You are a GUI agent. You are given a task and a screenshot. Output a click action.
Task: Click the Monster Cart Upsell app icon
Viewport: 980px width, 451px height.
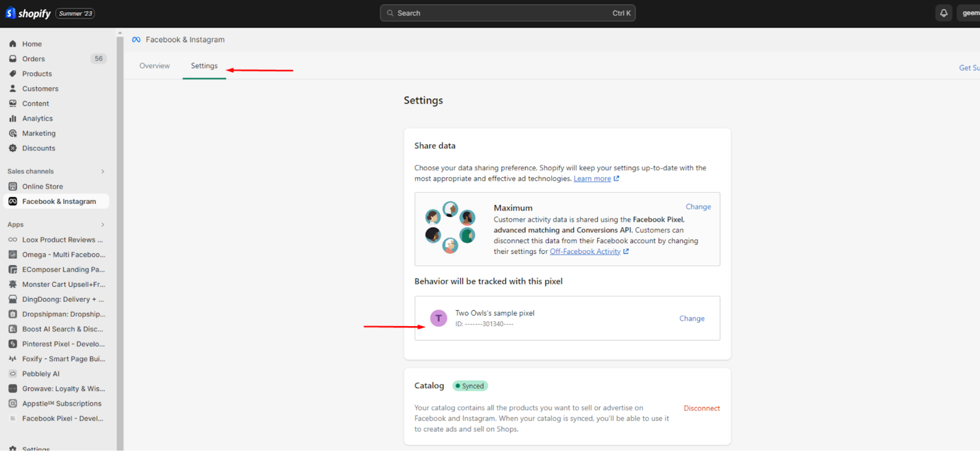click(13, 285)
